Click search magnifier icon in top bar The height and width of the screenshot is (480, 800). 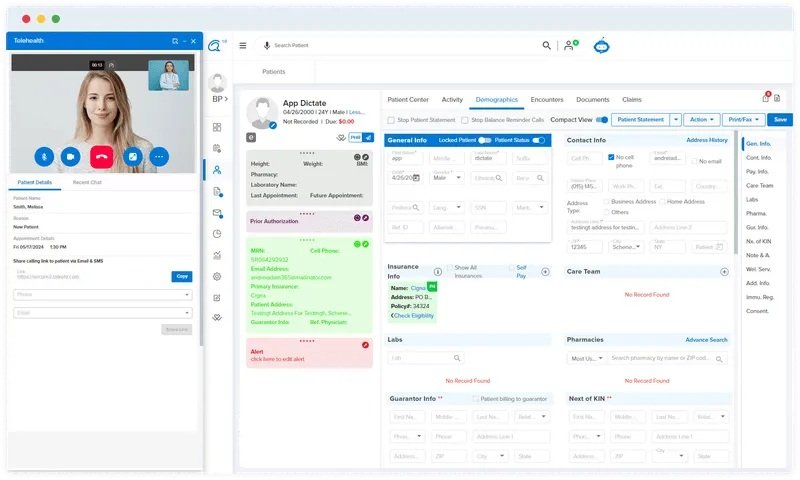point(546,45)
